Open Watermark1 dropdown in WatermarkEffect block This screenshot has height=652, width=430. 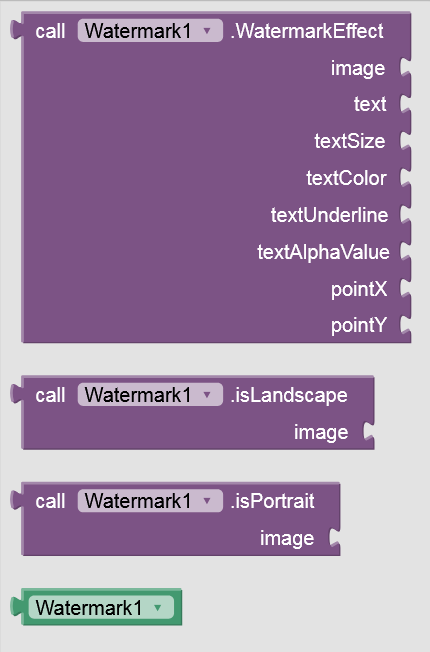click(150, 31)
